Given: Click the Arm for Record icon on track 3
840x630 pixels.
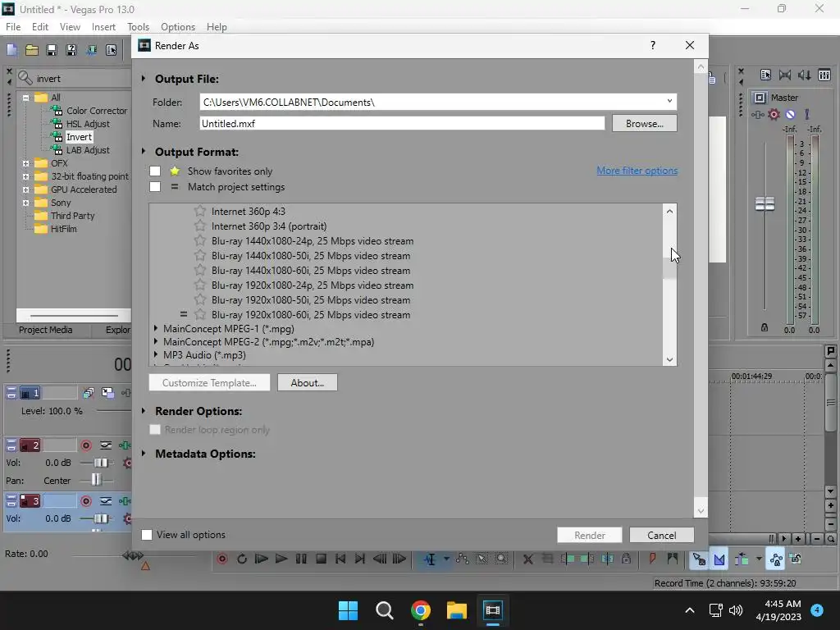Looking at the screenshot, I should point(85,501).
